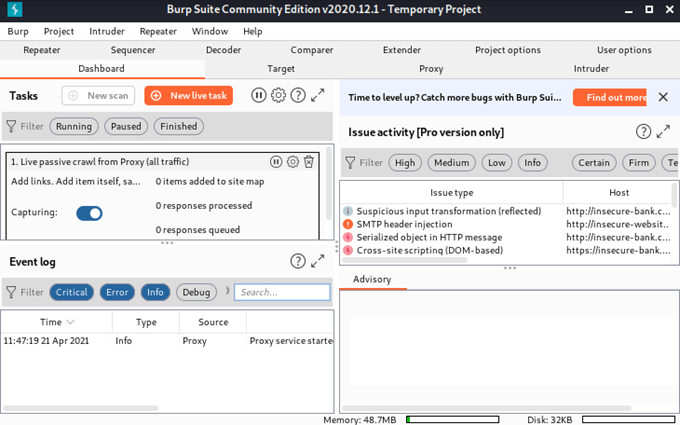The image size is (680, 425).
Task: Open the Repeater menu
Action: coord(158,31)
